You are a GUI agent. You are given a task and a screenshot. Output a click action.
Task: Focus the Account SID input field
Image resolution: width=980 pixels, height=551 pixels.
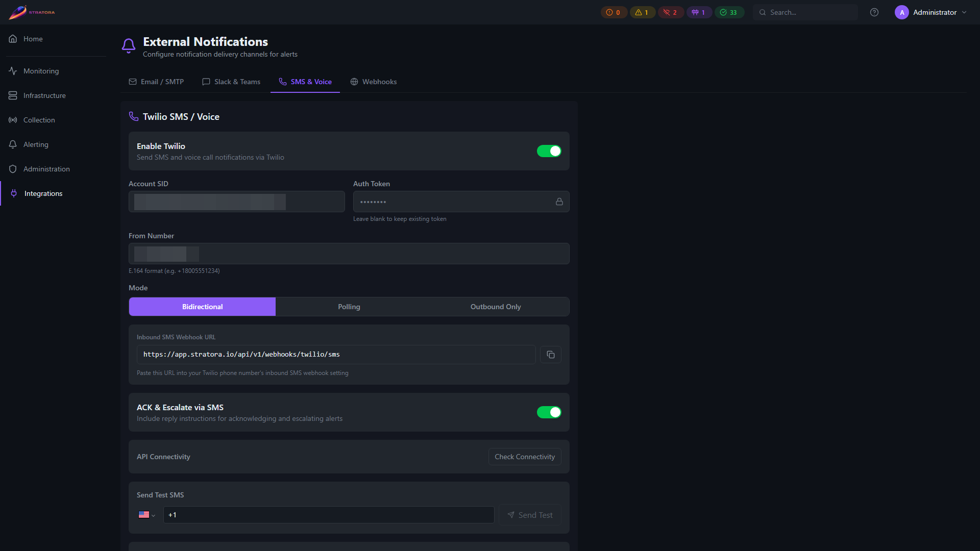click(237, 202)
